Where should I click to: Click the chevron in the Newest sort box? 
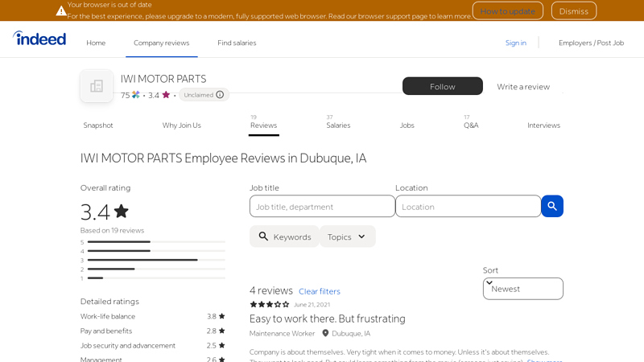489,282
